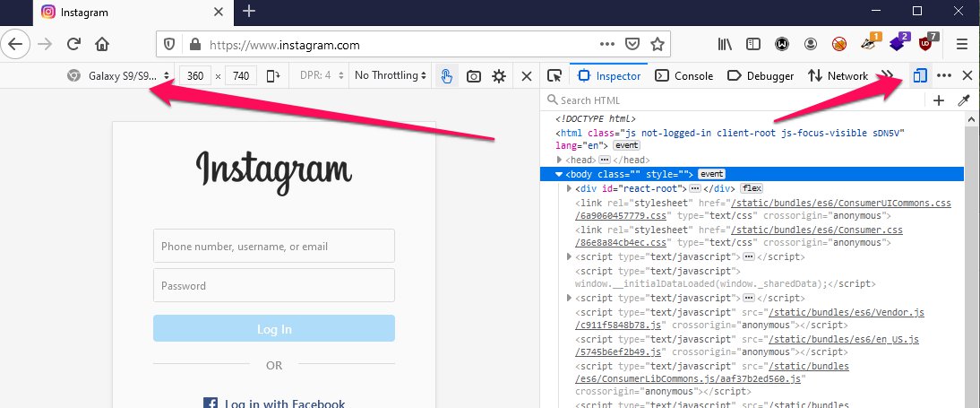Image resolution: width=980 pixels, height=408 pixels.
Task: Bookmark this page with the star
Action: pos(657,45)
